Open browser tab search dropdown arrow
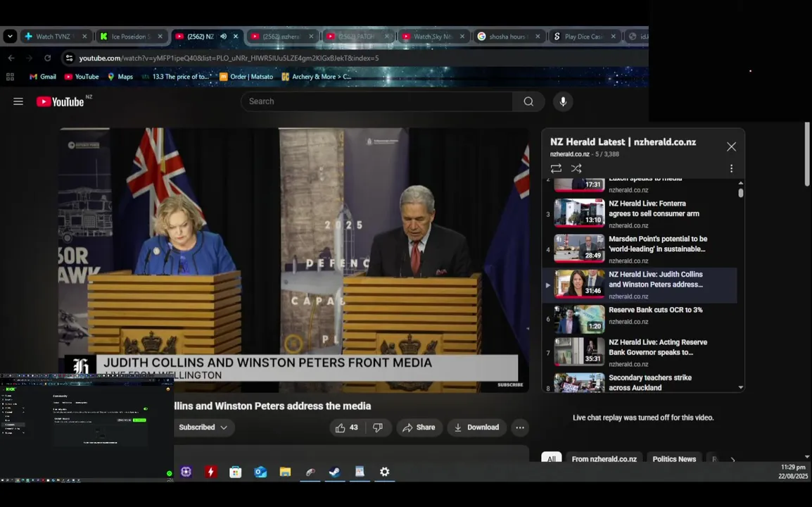812x507 pixels. (x=10, y=37)
